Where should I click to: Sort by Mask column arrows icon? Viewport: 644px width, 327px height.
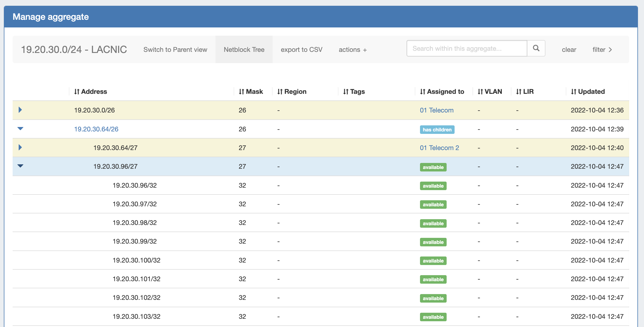click(241, 92)
